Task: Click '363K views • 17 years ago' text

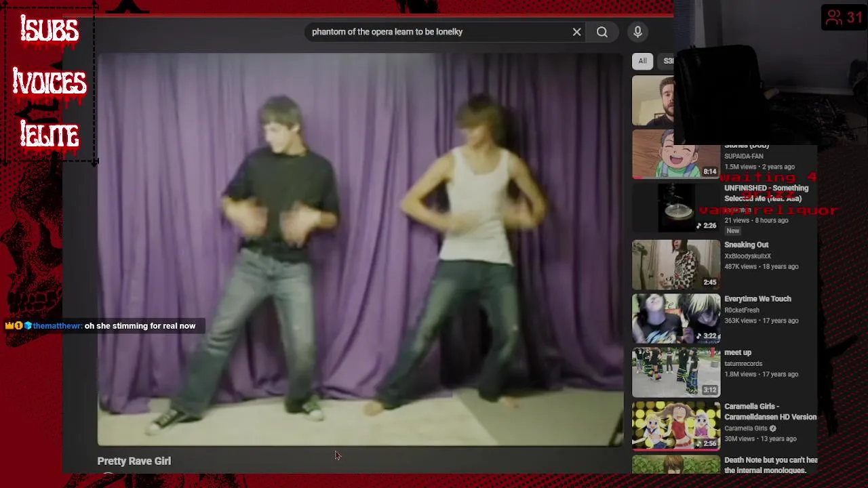Action: coord(761,321)
